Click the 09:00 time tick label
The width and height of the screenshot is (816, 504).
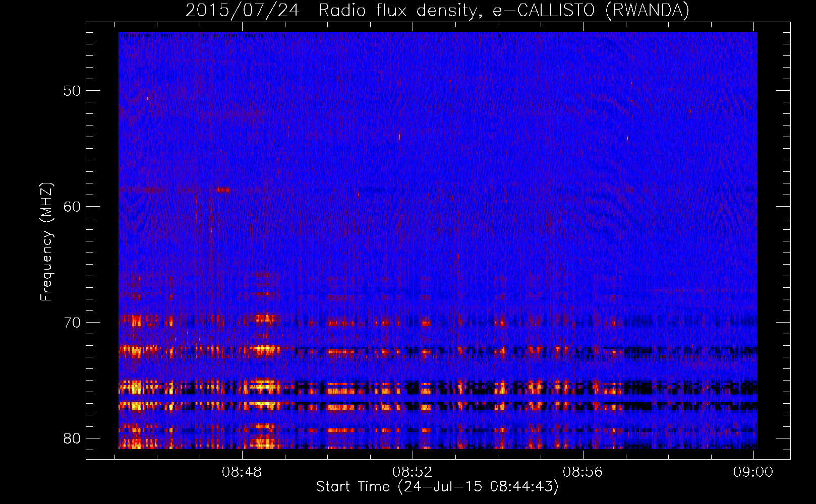pyautogui.click(x=753, y=472)
